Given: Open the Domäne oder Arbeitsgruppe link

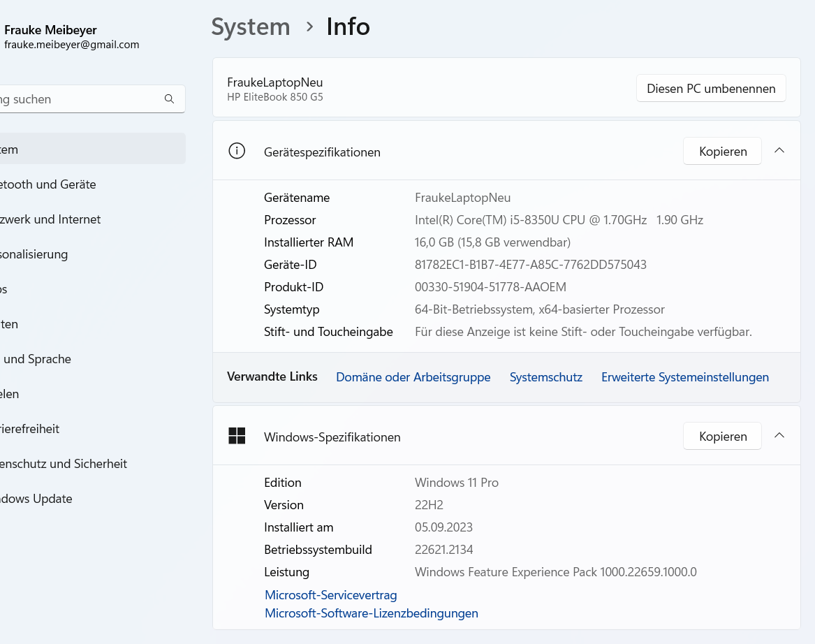Looking at the screenshot, I should click(413, 377).
